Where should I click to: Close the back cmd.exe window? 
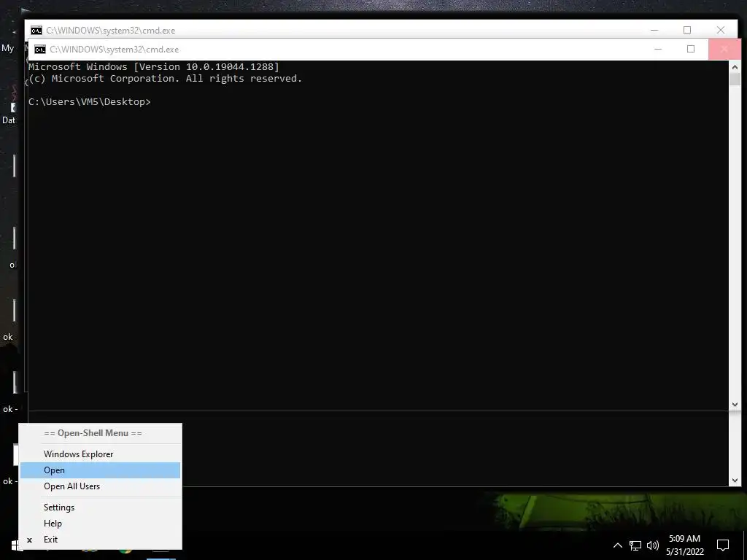coord(720,30)
